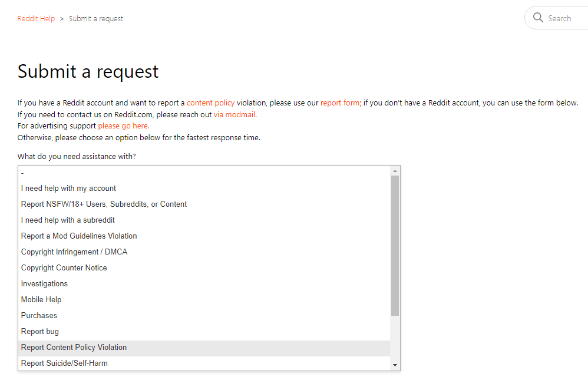The height and width of the screenshot is (390, 588).
Task: Choose 'Copyright Counter Notice' entry
Action: pos(204,267)
